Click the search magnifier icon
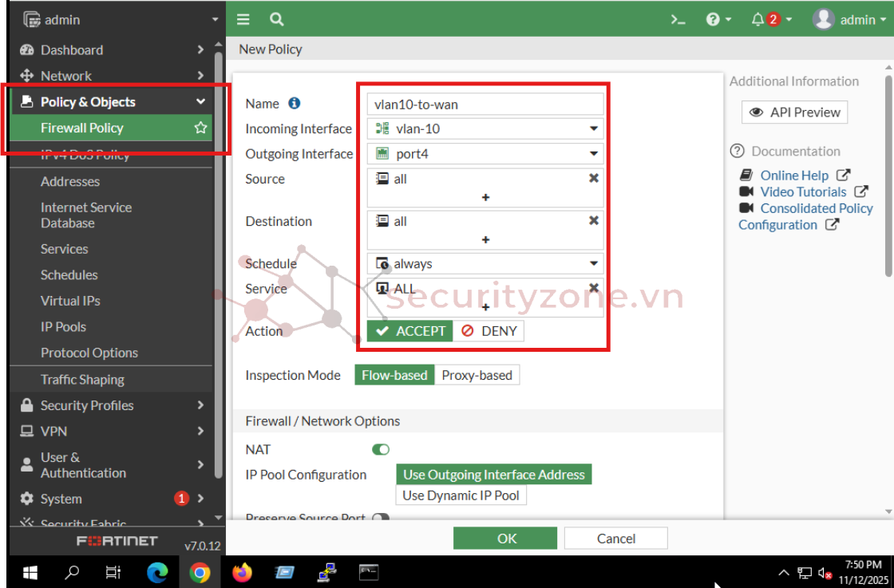The width and height of the screenshot is (894, 588). click(275, 18)
